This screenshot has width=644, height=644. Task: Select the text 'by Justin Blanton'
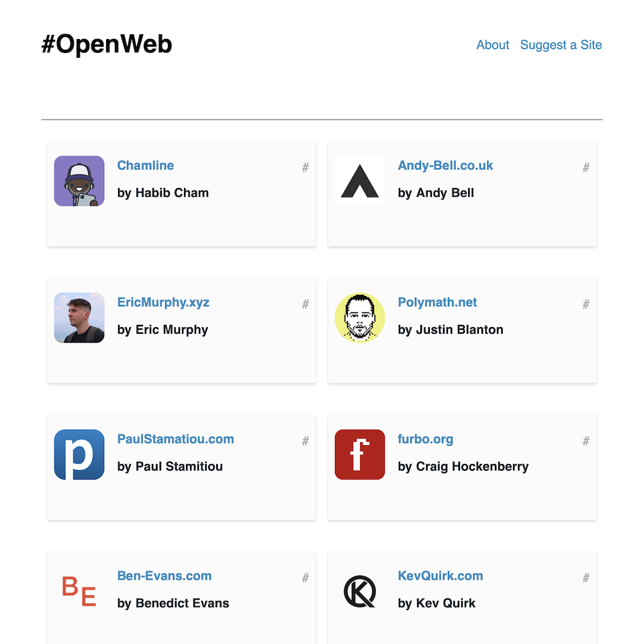pos(451,330)
